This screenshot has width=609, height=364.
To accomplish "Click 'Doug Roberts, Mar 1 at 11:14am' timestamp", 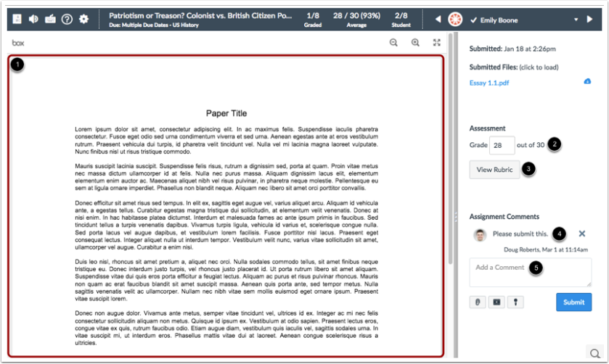I will pos(546,249).
